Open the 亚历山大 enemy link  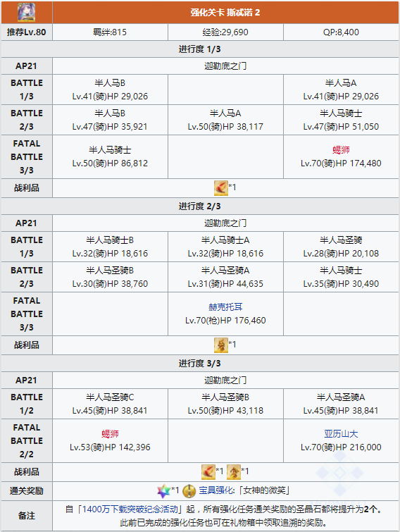pyautogui.click(x=341, y=433)
